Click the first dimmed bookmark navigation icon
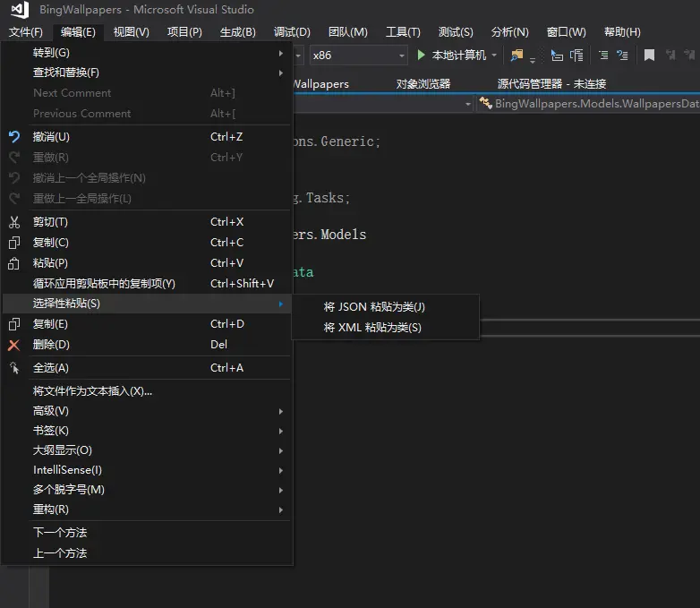The height and width of the screenshot is (608, 700). click(x=670, y=55)
